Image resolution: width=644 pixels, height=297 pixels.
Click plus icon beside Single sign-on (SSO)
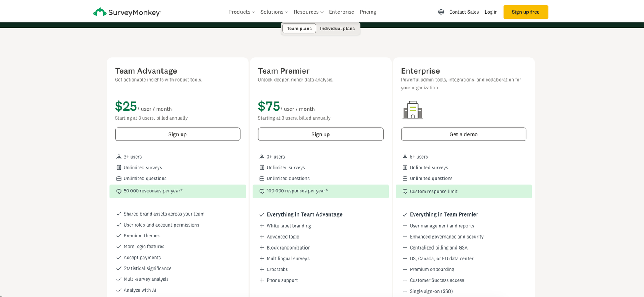[405, 291]
